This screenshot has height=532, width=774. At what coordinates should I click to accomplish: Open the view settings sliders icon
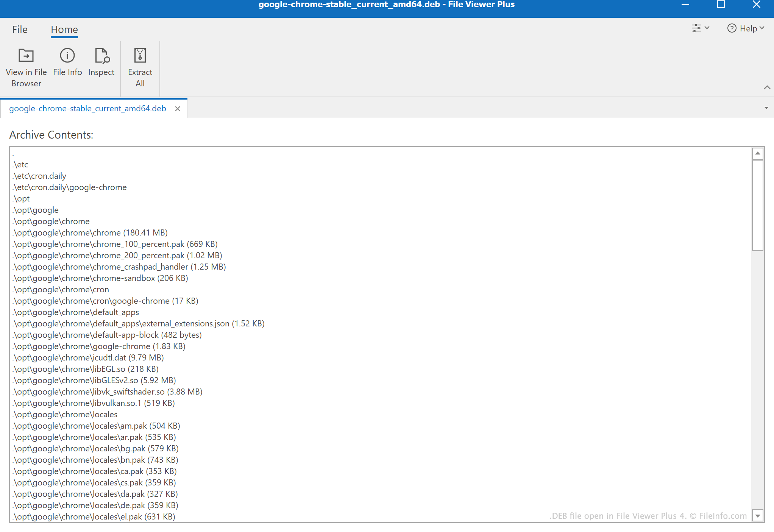(697, 28)
